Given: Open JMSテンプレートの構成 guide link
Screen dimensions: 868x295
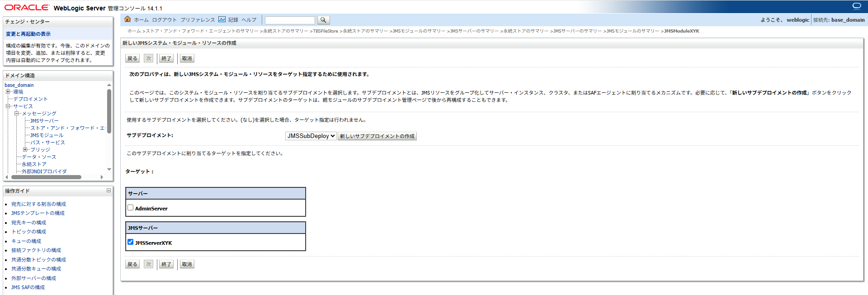Looking at the screenshot, I should [38, 213].
